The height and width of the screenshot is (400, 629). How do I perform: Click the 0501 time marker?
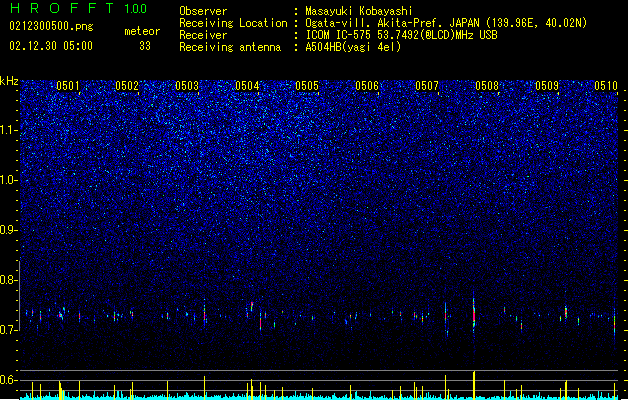click(x=67, y=86)
